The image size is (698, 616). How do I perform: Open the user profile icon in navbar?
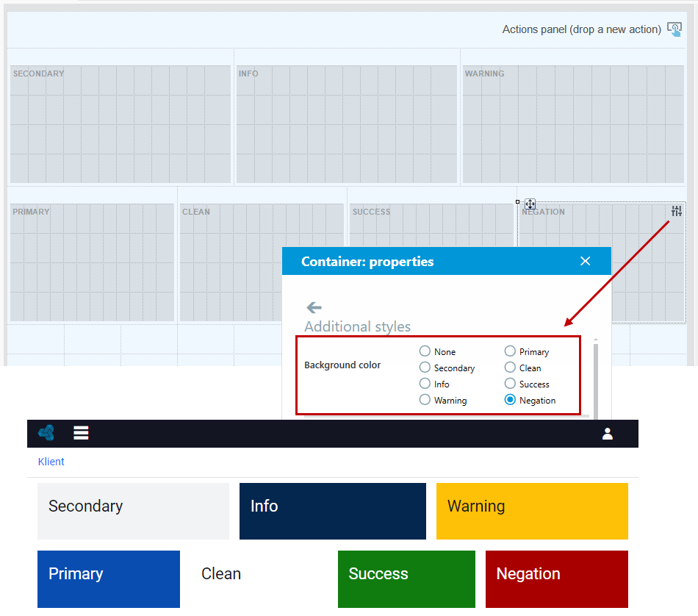608,434
